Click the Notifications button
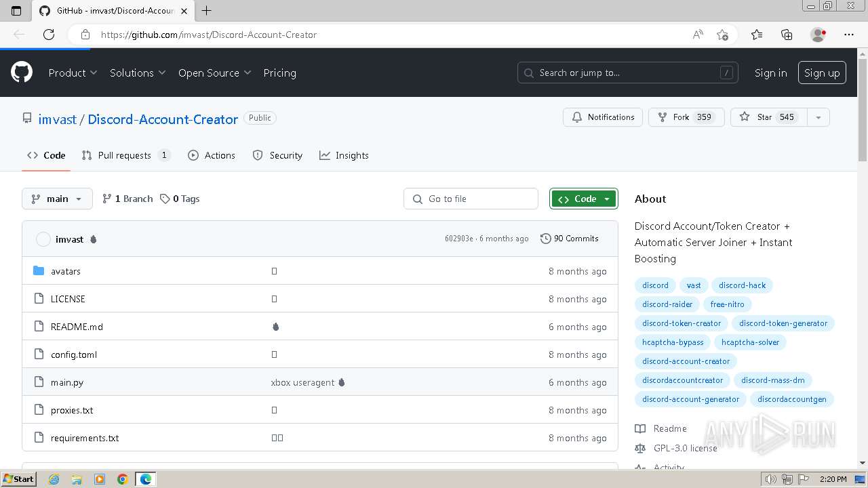Viewport: 868px width, 488px height. (x=603, y=117)
